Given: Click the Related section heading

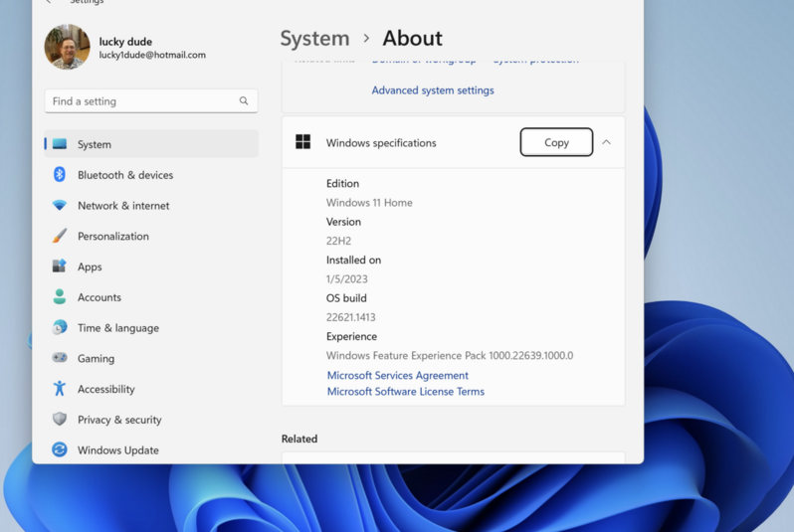Looking at the screenshot, I should click(x=299, y=439).
